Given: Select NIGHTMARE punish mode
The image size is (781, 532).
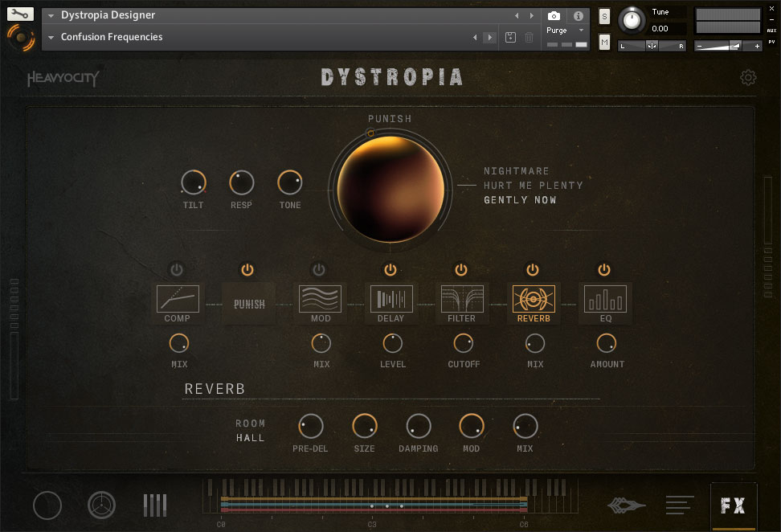Looking at the screenshot, I should [x=516, y=171].
